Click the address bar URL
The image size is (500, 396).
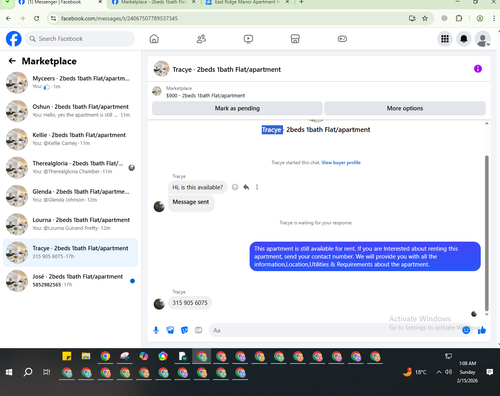(119, 18)
